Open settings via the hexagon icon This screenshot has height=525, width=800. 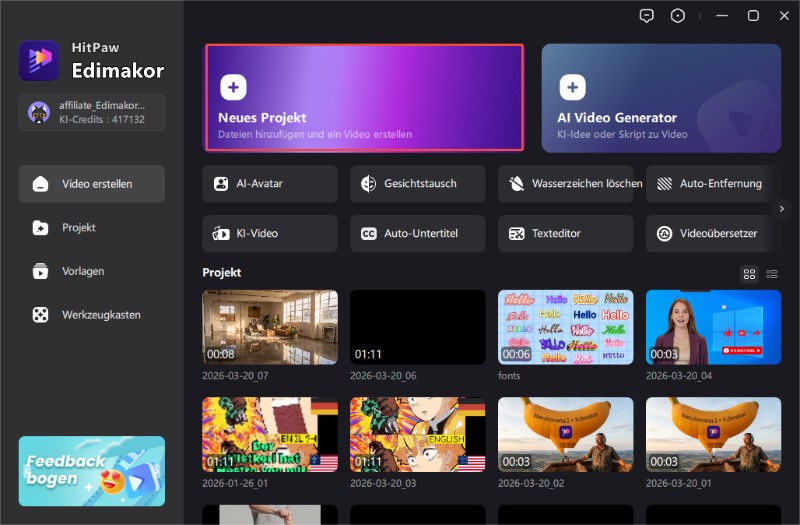(679, 15)
